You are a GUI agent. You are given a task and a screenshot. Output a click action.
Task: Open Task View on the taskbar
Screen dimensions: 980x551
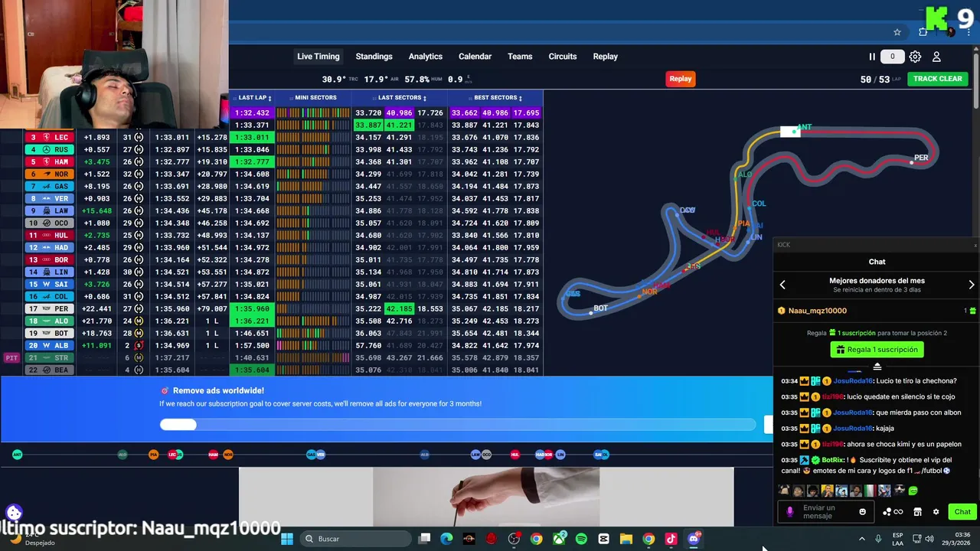425,539
